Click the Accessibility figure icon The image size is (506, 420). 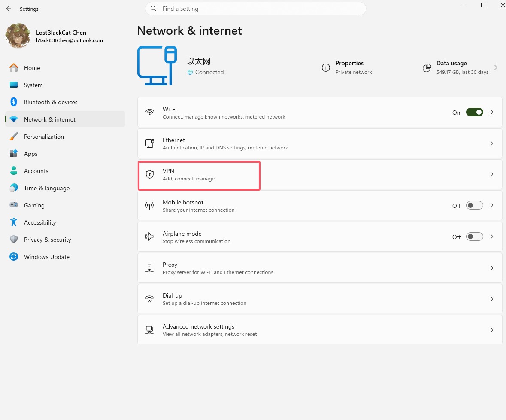(x=14, y=222)
